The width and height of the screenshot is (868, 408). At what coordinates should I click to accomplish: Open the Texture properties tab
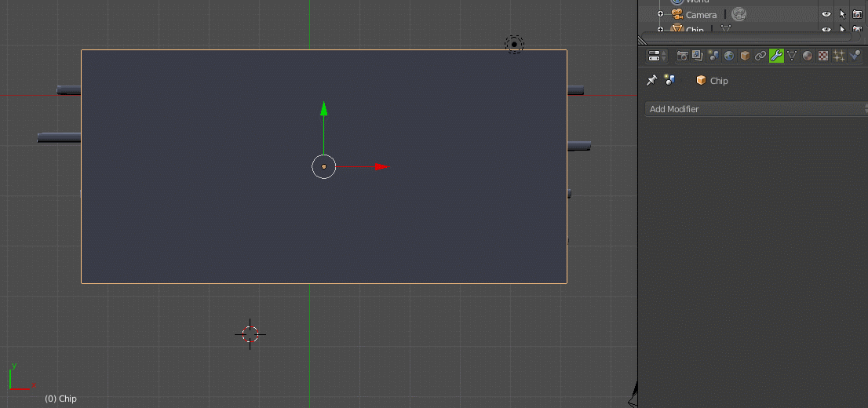[823, 56]
